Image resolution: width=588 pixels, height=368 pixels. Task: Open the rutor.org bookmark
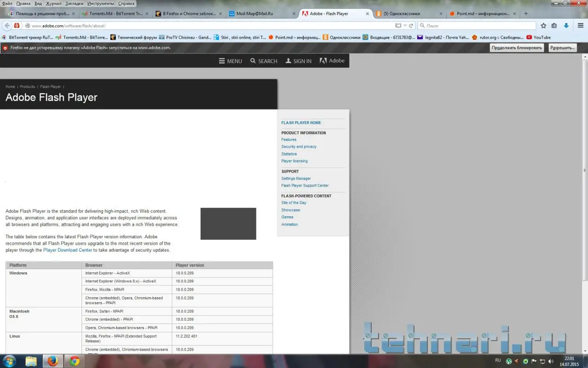(498, 37)
